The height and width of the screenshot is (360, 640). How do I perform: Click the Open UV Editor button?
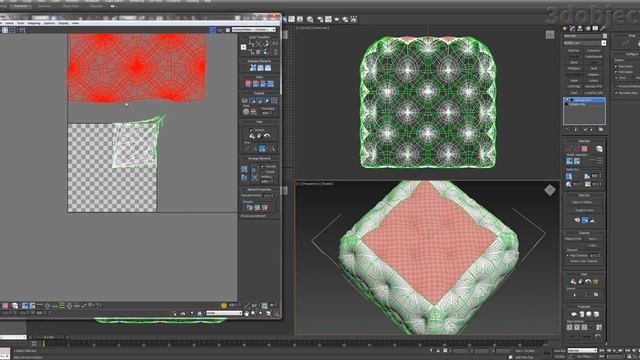[x=584, y=202]
